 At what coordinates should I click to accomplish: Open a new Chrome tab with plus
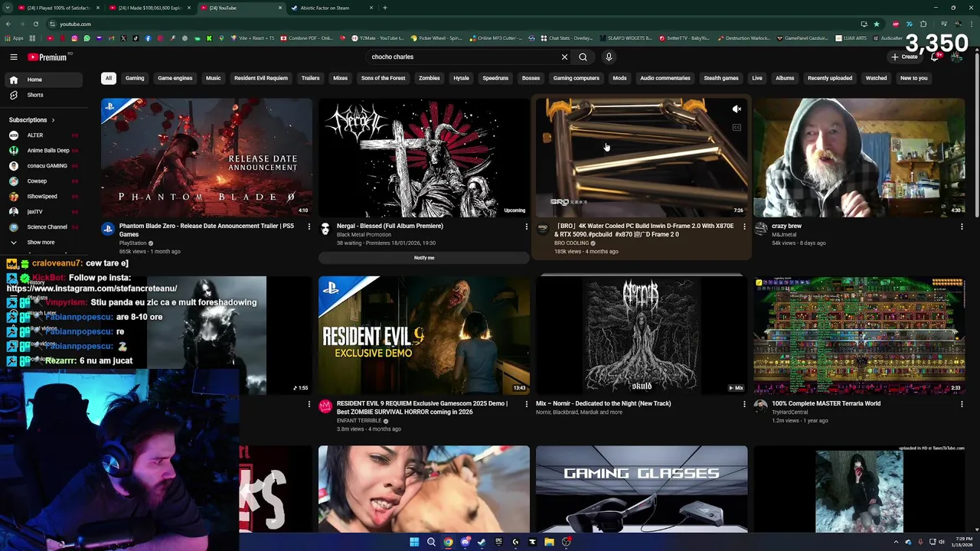coord(385,8)
